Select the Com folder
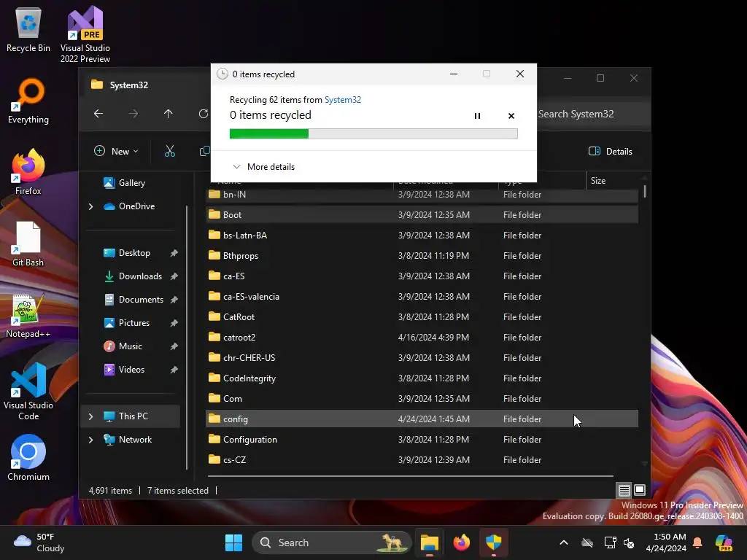 [x=422, y=399]
